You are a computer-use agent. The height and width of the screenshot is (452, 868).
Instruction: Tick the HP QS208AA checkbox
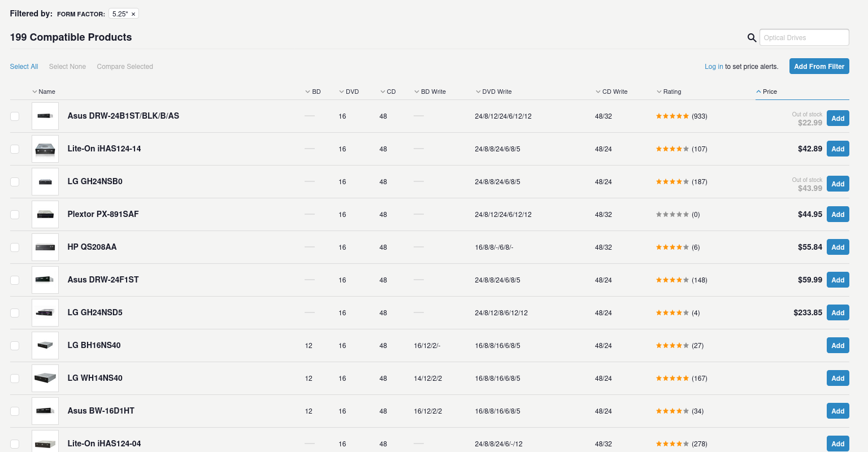click(x=15, y=247)
